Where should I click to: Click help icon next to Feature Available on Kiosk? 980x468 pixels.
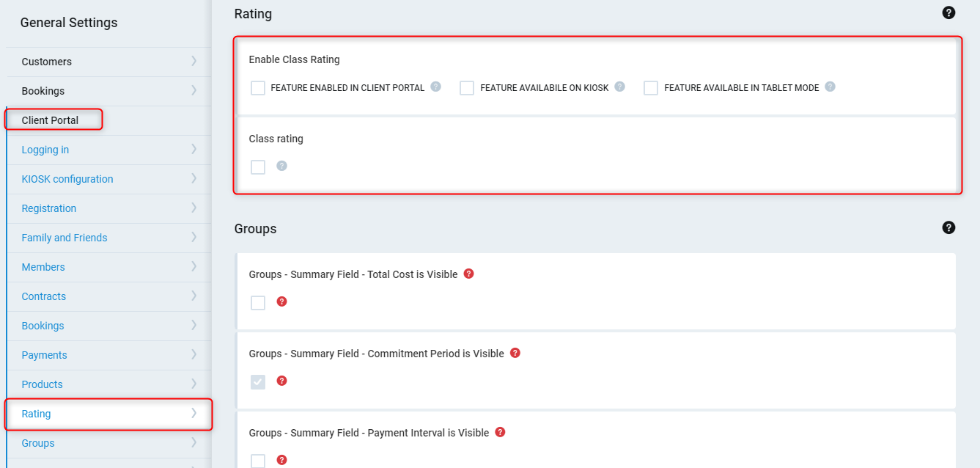619,87
